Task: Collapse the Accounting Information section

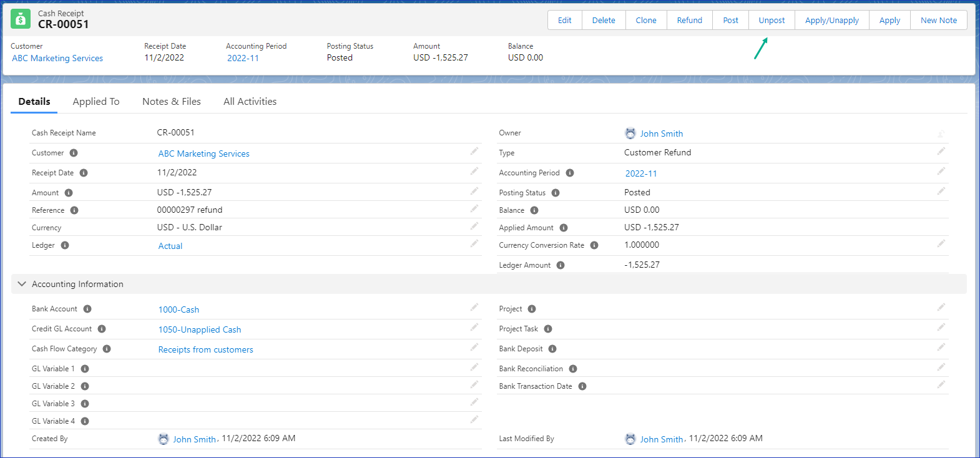Action: tap(22, 284)
